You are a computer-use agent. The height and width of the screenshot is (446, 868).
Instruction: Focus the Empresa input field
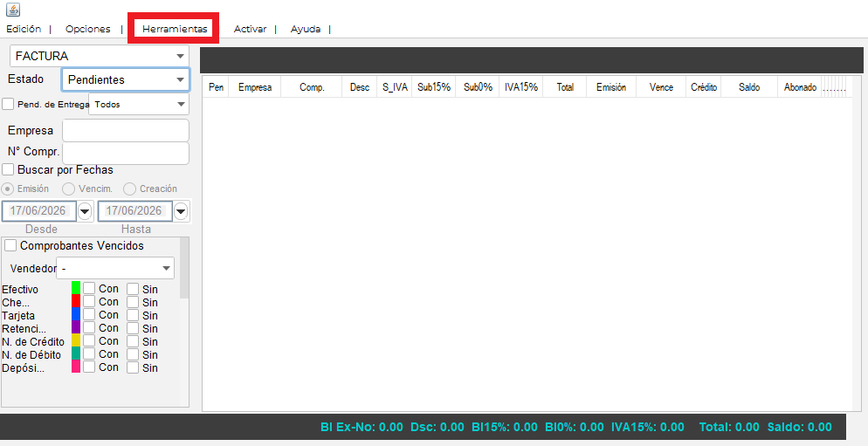click(x=126, y=131)
